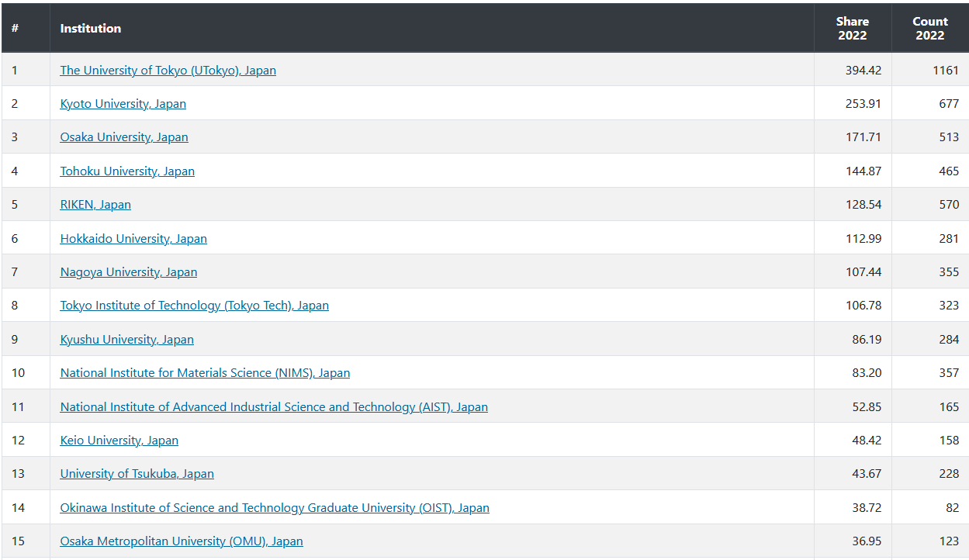The image size is (969, 560).
Task: Click the Count 2022 column header
Action: 930,28
